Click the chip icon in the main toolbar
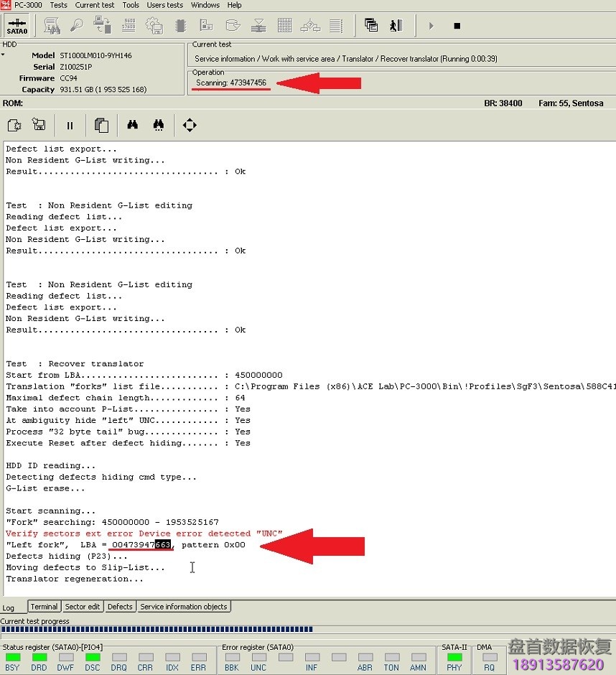 click(180, 26)
